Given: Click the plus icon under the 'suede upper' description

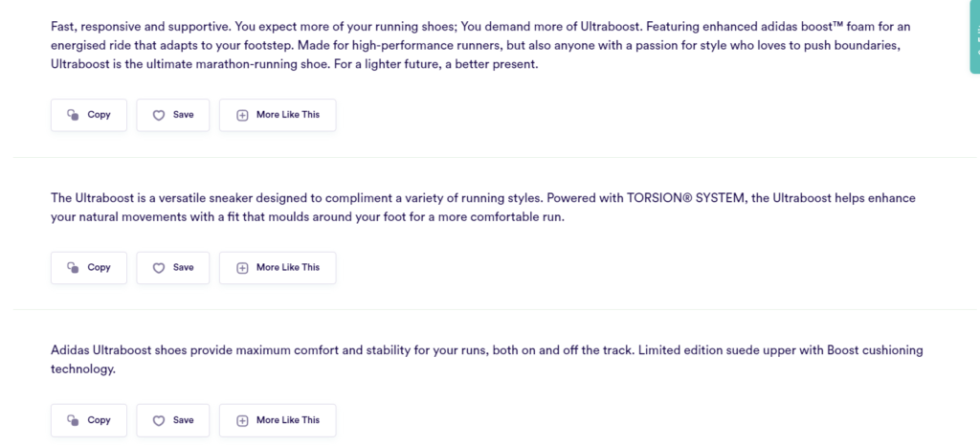Looking at the screenshot, I should pyautogui.click(x=242, y=420).
